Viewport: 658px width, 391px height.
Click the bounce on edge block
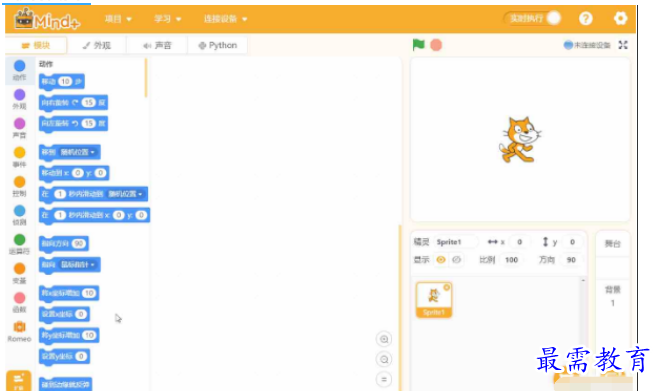click(x=65, y=384)
